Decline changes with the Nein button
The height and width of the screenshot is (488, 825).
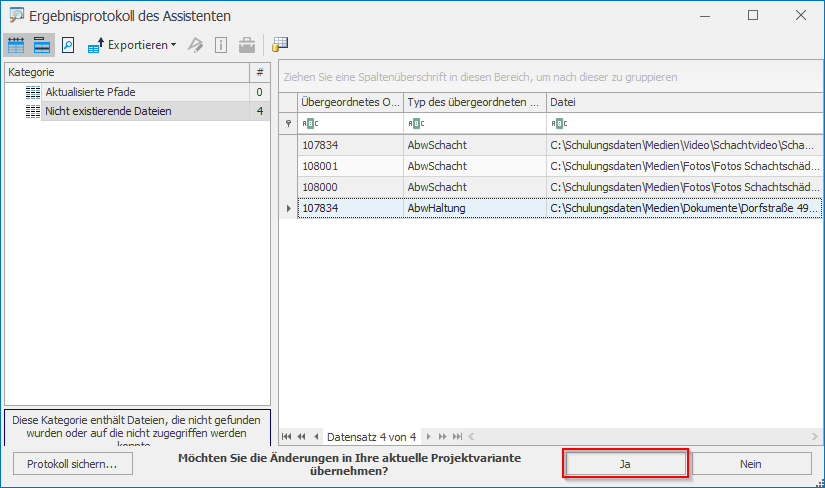[751, 464]
